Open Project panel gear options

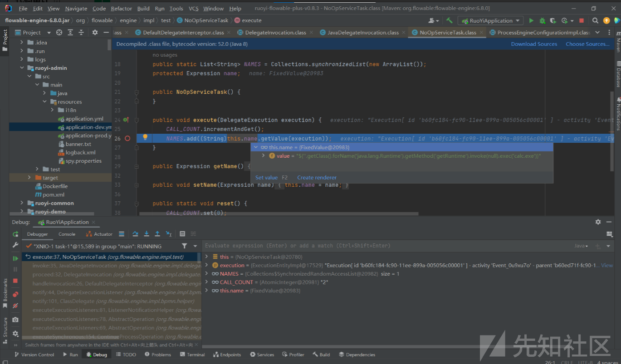(95, 32)
